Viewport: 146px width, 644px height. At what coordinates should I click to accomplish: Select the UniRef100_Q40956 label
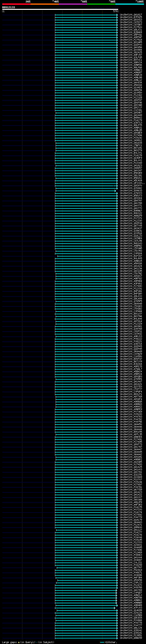coord(131,47)
